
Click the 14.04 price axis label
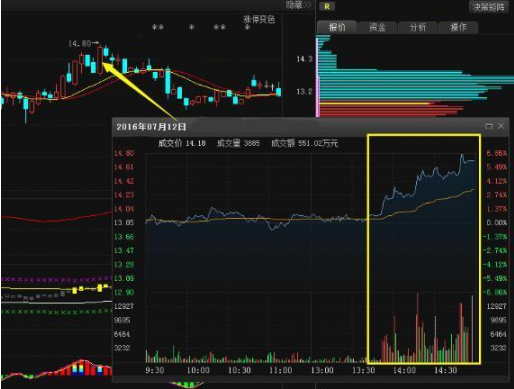click(124, 209)
